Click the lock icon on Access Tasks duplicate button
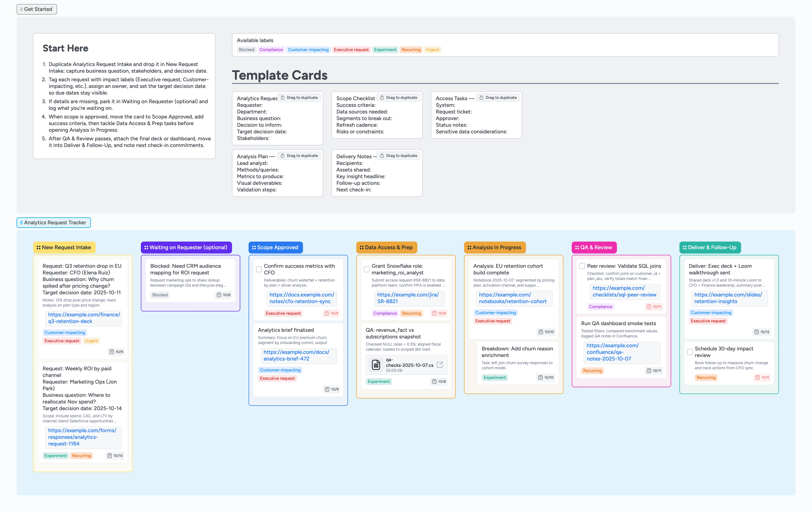 coord(482,98)
